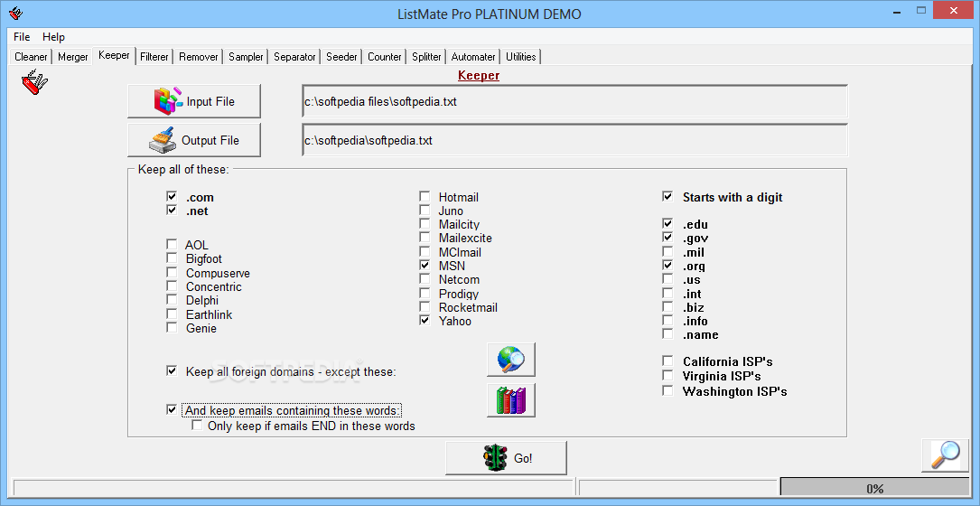This screenshot has width=980, height=506.
Task: Tick the Bigfoot checkbox
Action: click(172, 258)
